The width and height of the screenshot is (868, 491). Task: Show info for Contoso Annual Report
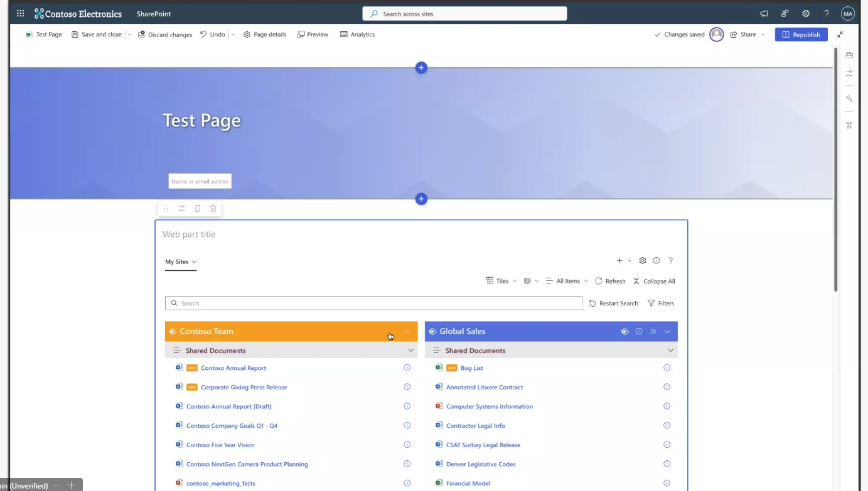point(407,367)
